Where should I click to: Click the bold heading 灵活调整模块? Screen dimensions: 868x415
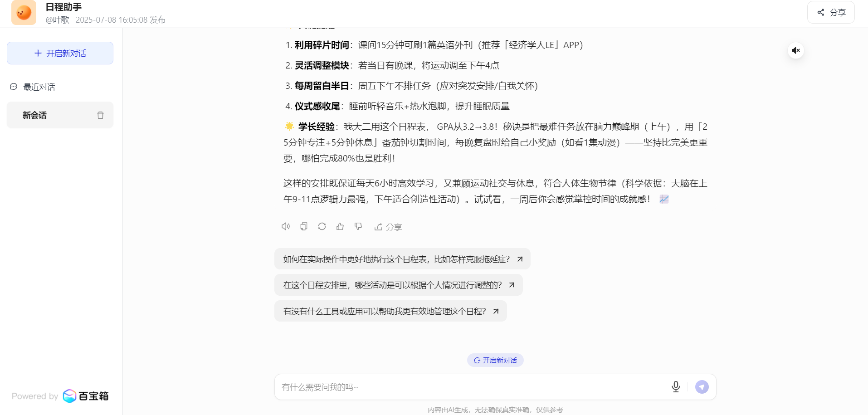point(322,65)
